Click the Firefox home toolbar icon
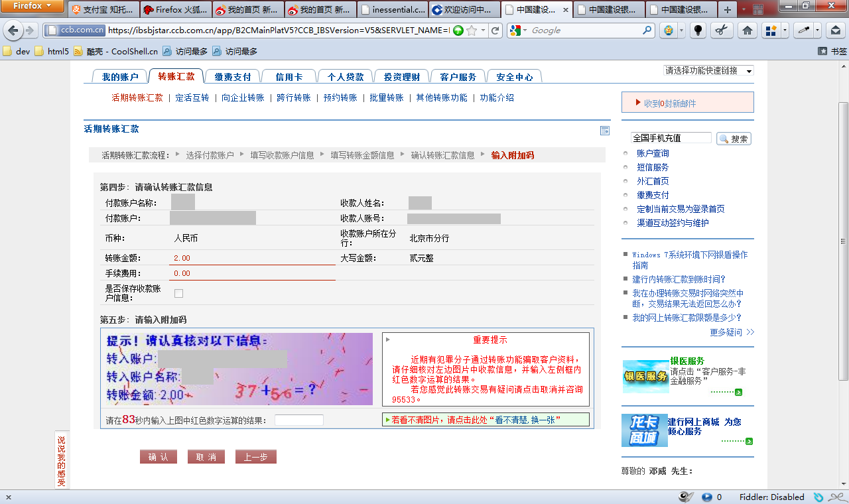The height and width of the screenshot is (504, 849). pos(747,31)
